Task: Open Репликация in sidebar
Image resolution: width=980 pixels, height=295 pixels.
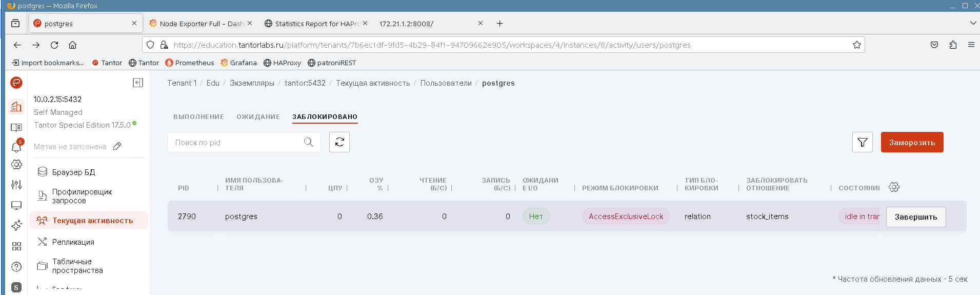Action: 73,242
